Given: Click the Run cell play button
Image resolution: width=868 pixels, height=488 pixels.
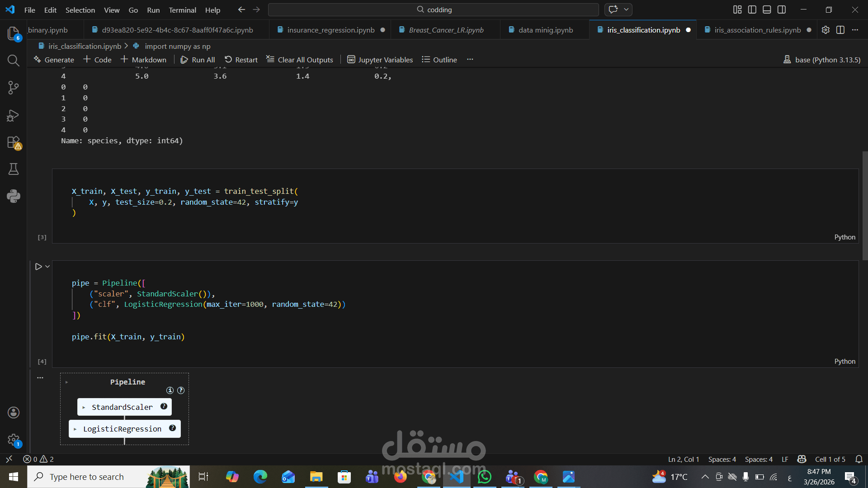Looking at the screenshot, I should click(x=38, y=267).
